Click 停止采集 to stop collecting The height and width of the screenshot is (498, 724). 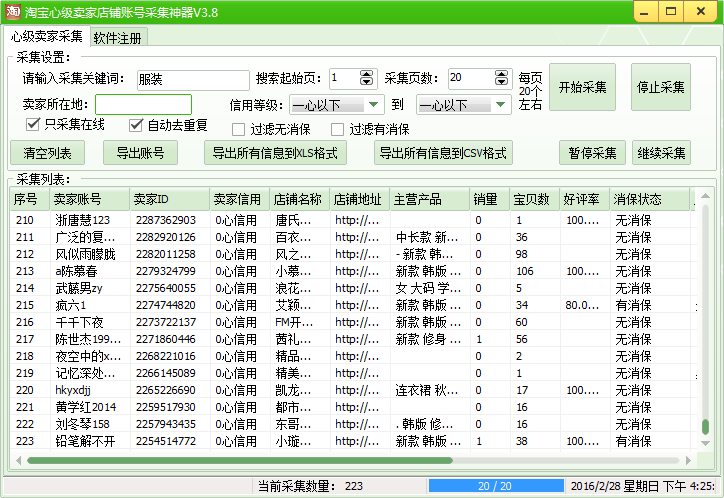click(661, 87)
